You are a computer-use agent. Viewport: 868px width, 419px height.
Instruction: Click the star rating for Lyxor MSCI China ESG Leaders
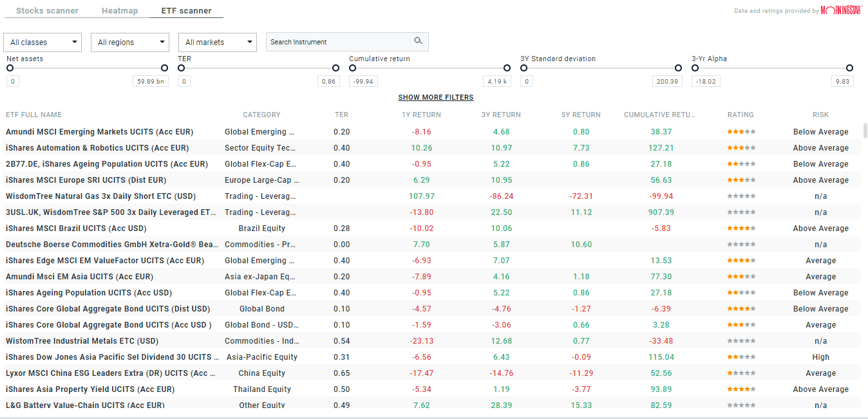point(741,373)
